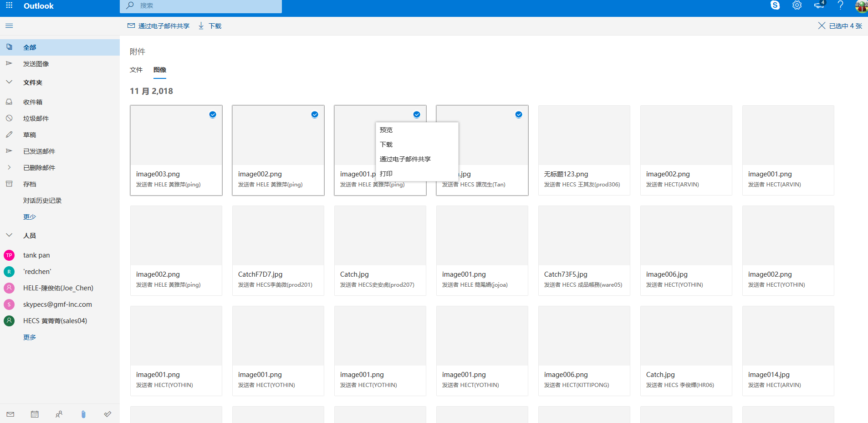Switch to the 文件 tab
Image resolution: width=868 pixels, height=423 pixels.
pos(136,70)
